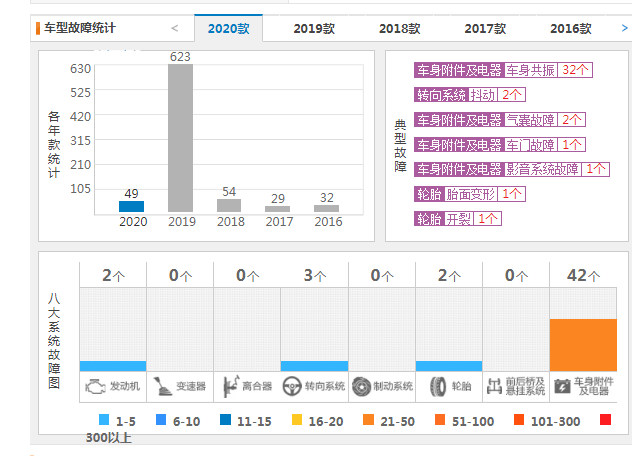Open the 轮胎 开裂 1个 fault tag

[x=458, y=219]
